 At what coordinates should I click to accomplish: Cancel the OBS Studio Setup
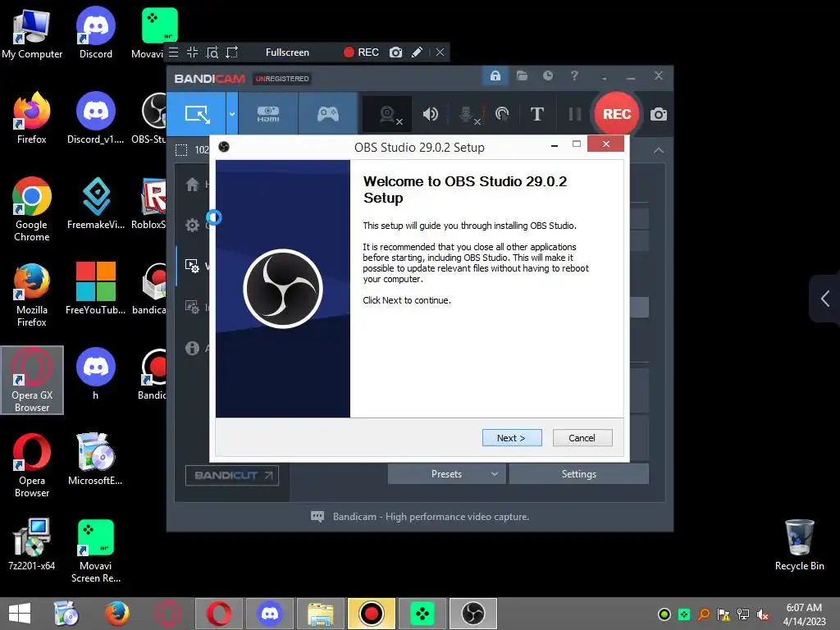[582, 438]
